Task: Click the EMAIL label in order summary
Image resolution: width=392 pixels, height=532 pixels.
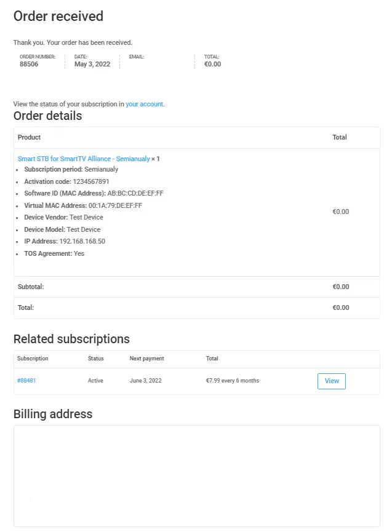Action: point(137,57)
